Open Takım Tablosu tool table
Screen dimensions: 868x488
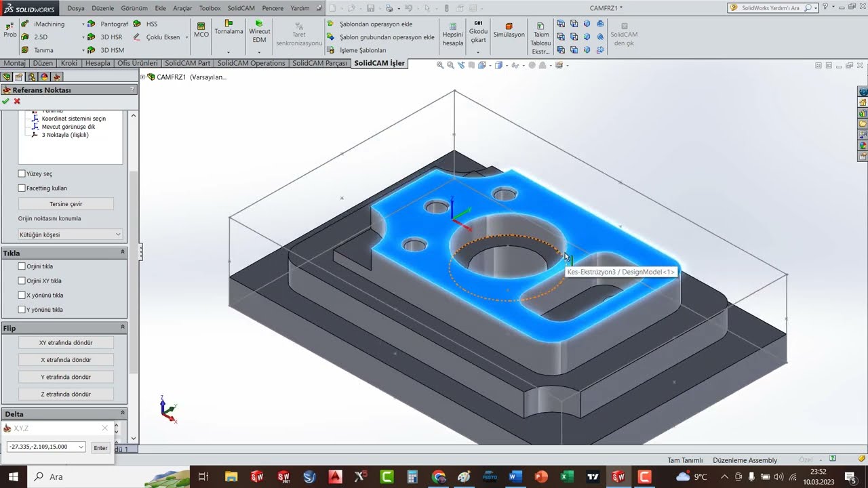540,38
